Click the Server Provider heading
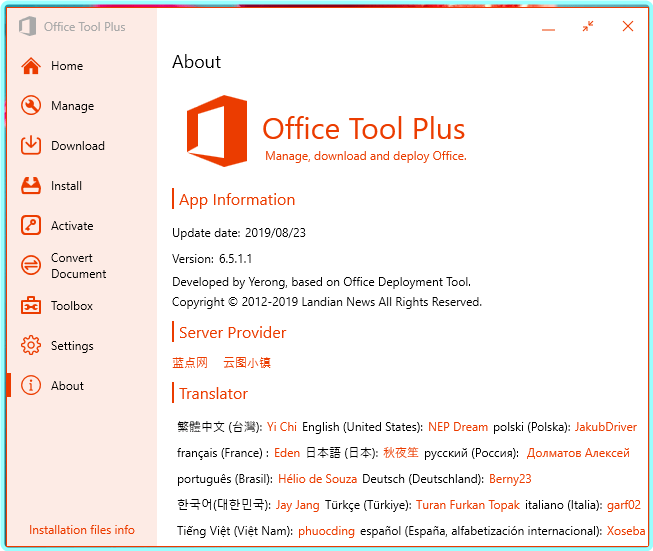The width and height of the screenshot is (653, 551). click(232, 332)
